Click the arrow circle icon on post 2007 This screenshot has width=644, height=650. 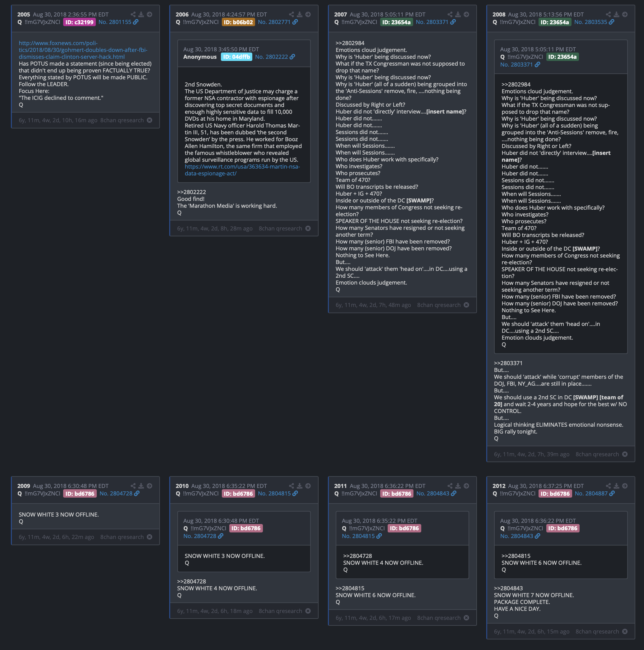coord(466,15)
